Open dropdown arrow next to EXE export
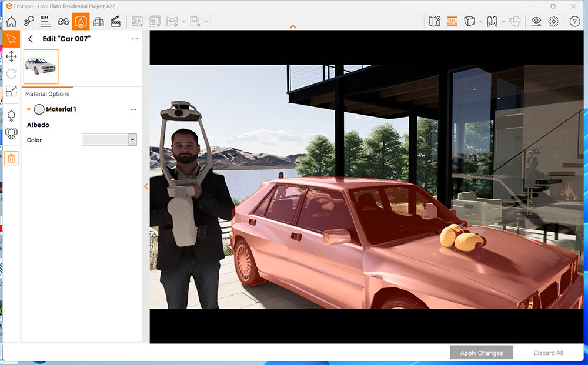The image size is (588, 365). 206,22
